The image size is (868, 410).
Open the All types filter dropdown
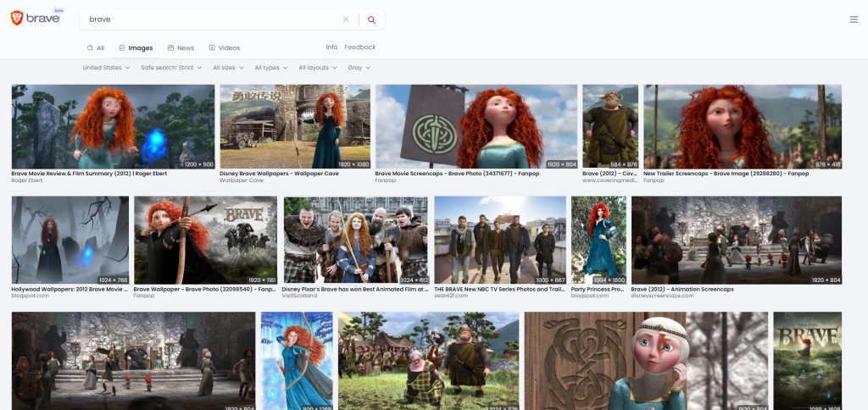coord(271,68)
